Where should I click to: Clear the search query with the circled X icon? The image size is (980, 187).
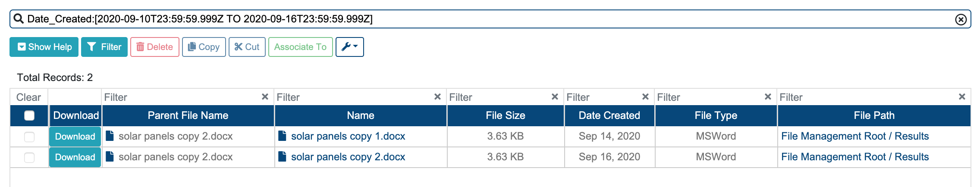[961, 19]
